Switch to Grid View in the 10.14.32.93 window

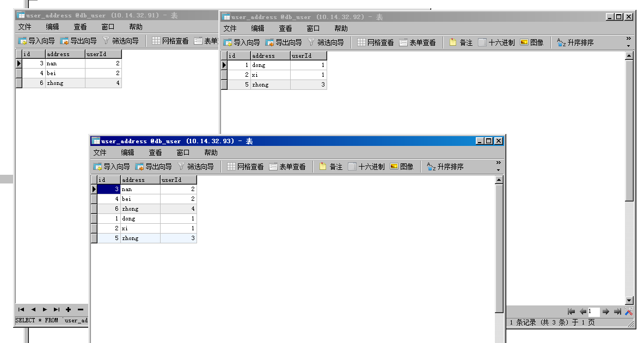pyautogui.click(x=246, y=167)
